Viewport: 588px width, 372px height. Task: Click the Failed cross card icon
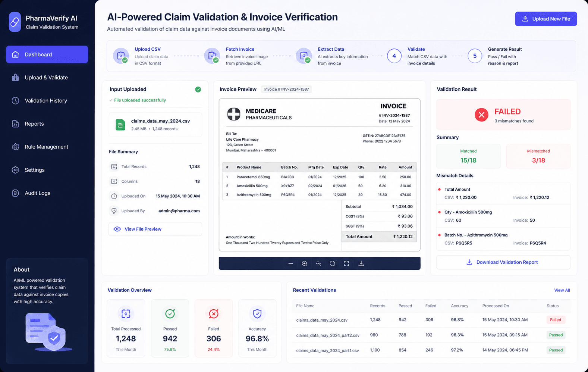[214, 314]
